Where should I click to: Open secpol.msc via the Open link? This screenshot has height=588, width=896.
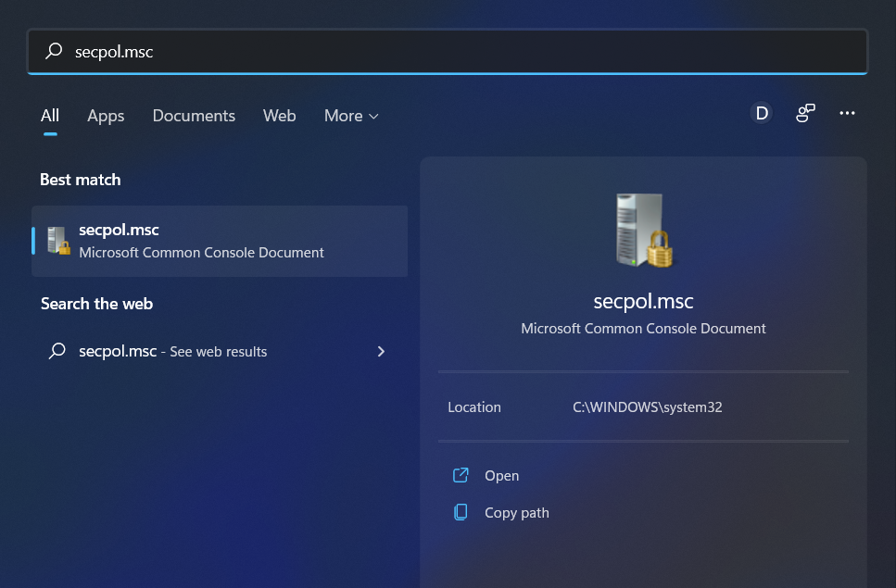coord(501,475)
